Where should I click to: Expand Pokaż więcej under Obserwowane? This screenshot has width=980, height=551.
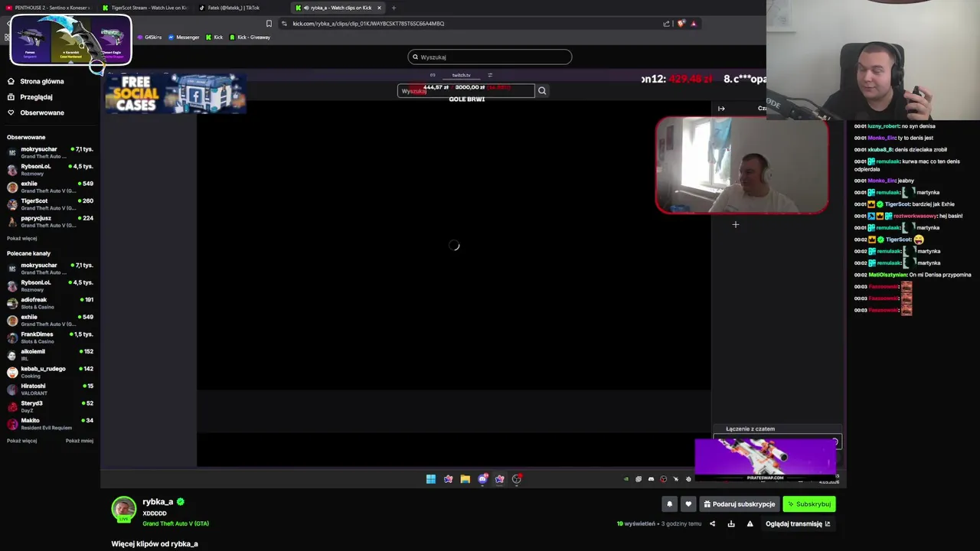21,239
